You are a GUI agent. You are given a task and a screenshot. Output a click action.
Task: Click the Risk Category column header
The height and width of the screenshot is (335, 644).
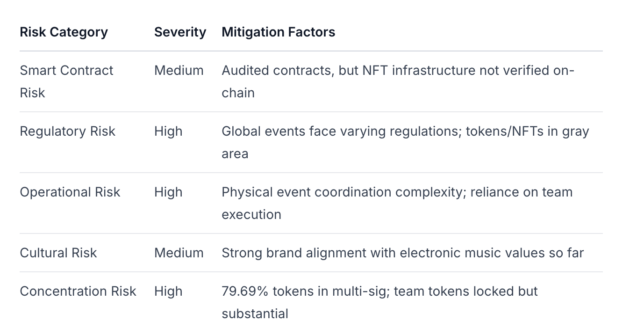pyautogui.click(x=64, y=32)
